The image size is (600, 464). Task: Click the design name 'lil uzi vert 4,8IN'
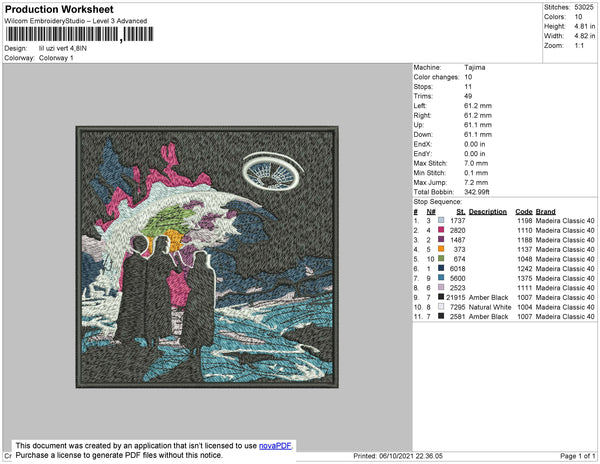click(63, 48)
